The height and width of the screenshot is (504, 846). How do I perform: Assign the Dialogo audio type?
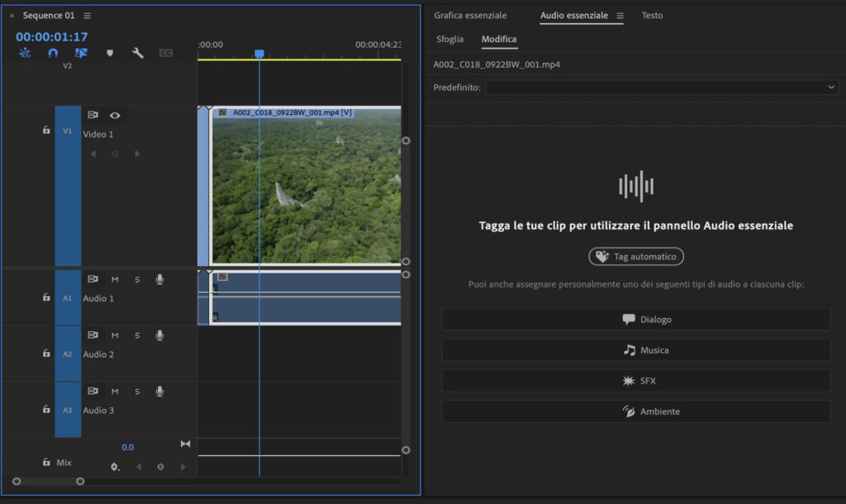coord(636,319)
